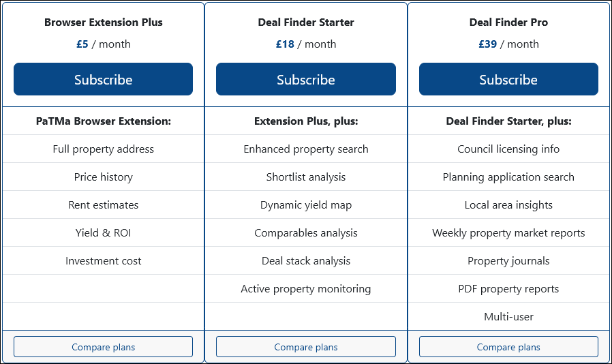Open Compare plans under Browser Extension Plus
Screen dimensions: 612x364
(x=103, y=347)
